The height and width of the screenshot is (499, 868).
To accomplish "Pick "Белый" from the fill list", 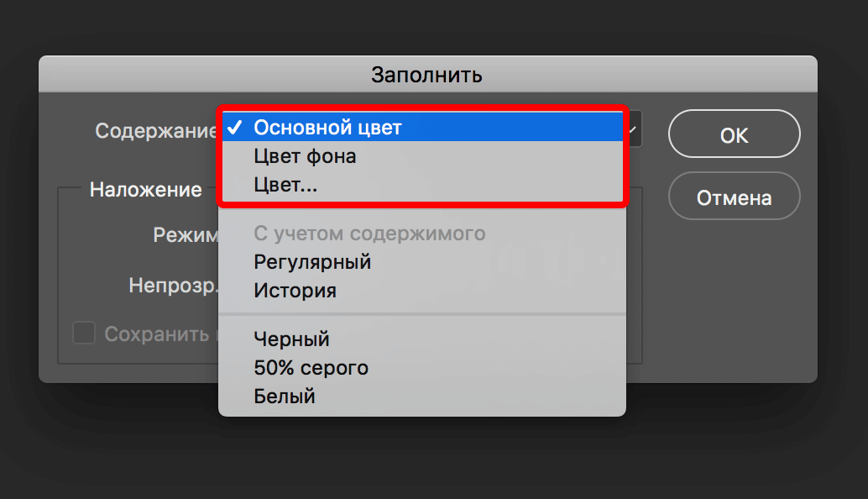I will (285, 397).
